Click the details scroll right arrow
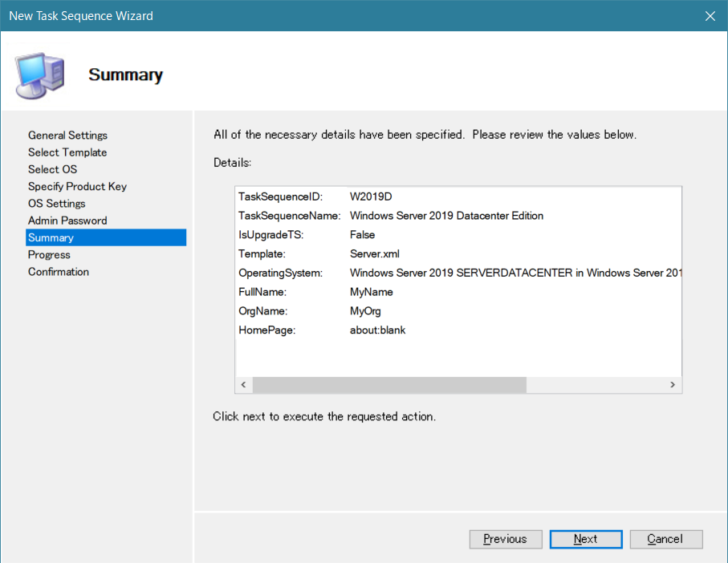Screen dimensions: 728x563 pyautogui.click(x=673, y=384)
